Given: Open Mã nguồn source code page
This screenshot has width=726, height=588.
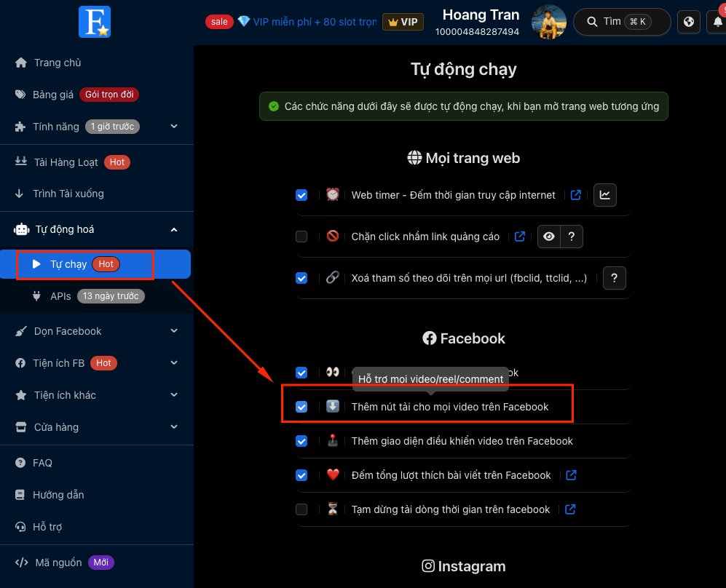Looking at the screenshot, I should tap(96, 563).
